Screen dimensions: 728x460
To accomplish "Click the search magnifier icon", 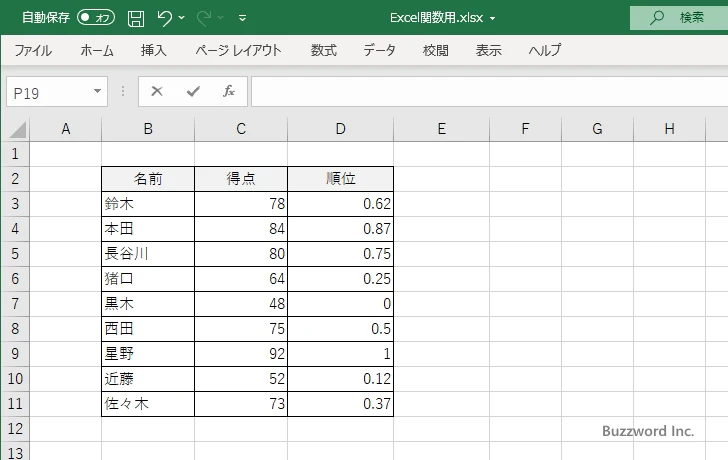I will (656, 18).
